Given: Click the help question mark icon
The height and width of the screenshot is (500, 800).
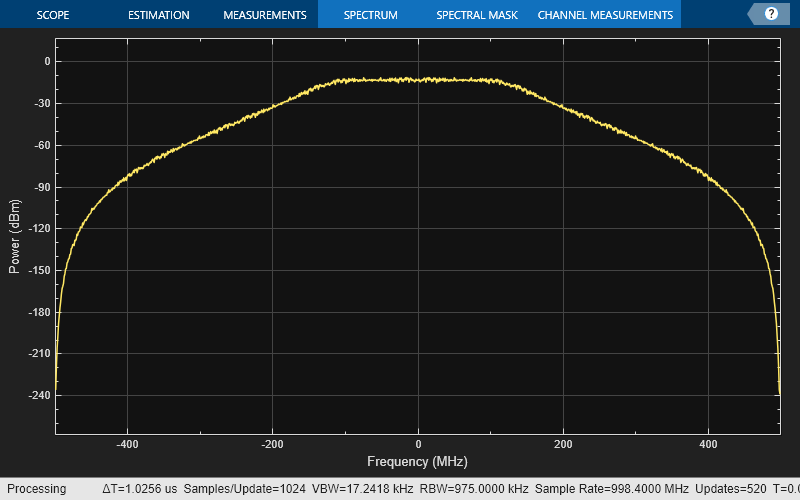Looking at the screenshot, I should (x=771, y=14).
